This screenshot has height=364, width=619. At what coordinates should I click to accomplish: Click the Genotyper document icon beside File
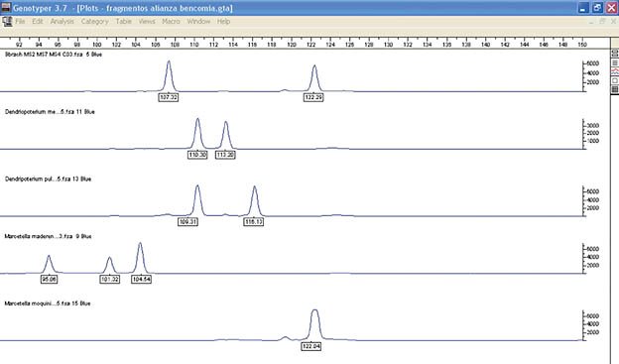[7, 21]
